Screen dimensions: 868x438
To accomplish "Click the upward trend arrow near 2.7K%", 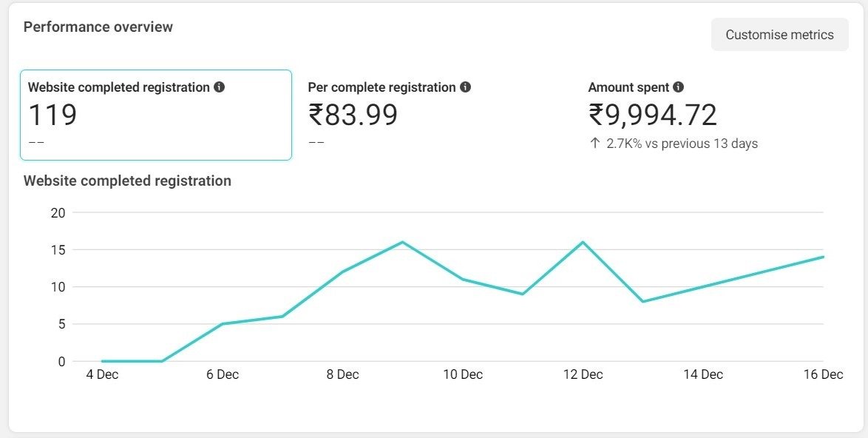I will point(594,144).
